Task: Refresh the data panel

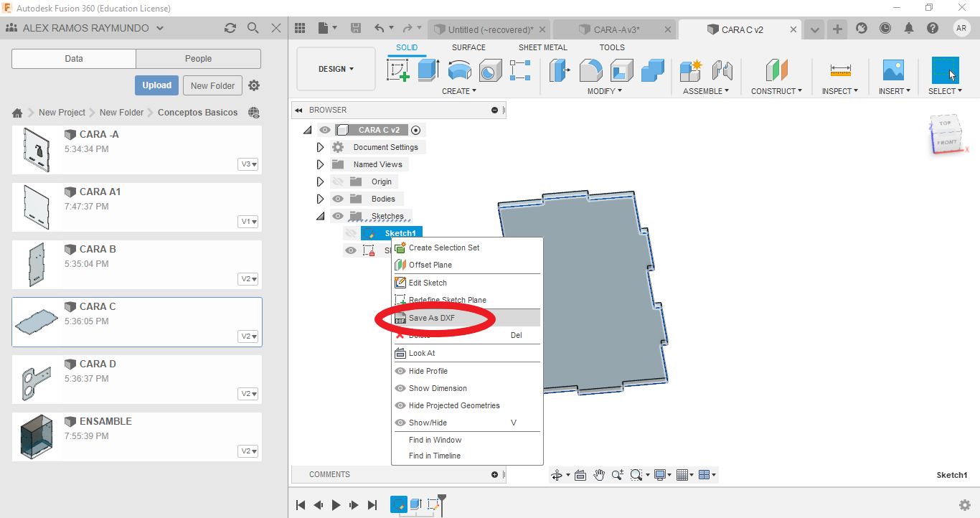Action: (230, 28)
